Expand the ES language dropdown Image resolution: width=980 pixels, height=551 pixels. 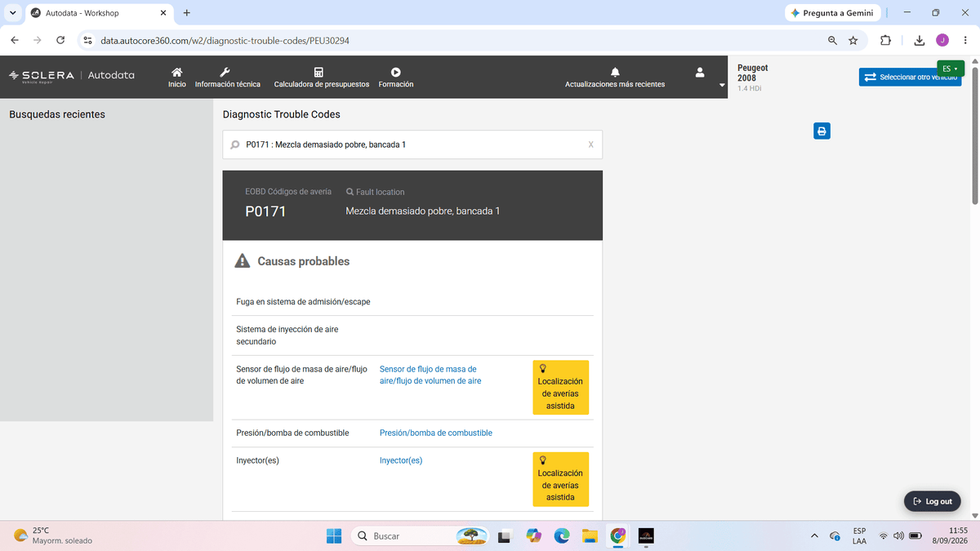(x=951, y=69)
